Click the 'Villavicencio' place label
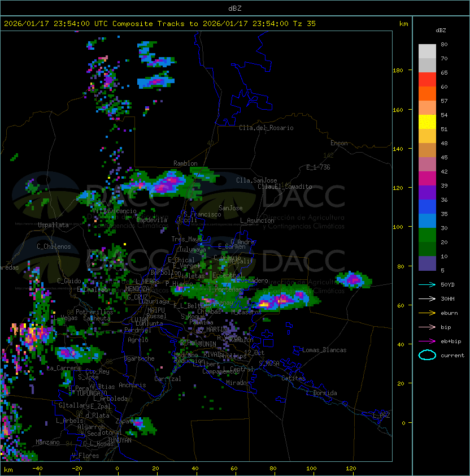 point(114,211)
